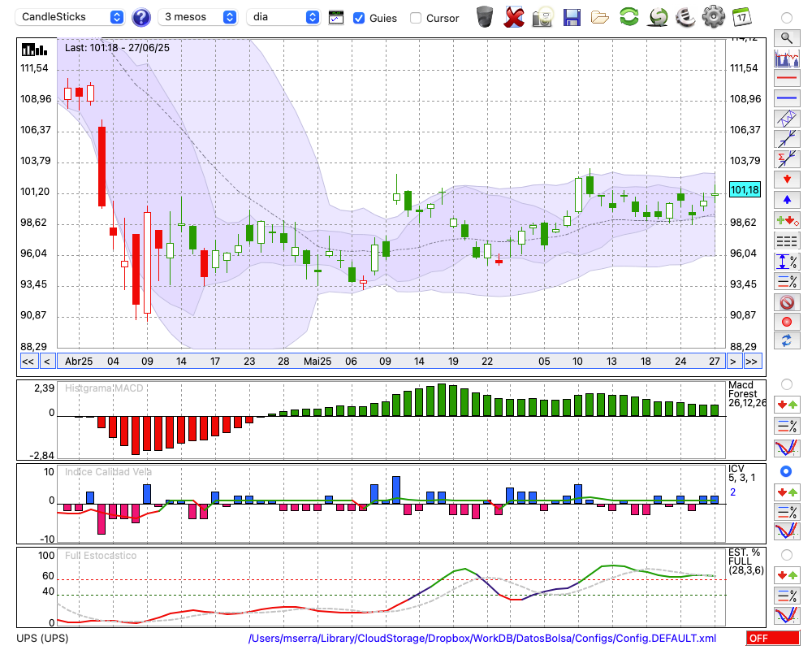Click the MACD panel lines percent button
Image resolution: width=812 pixels, height=650 pixels.
click(787, 426)
